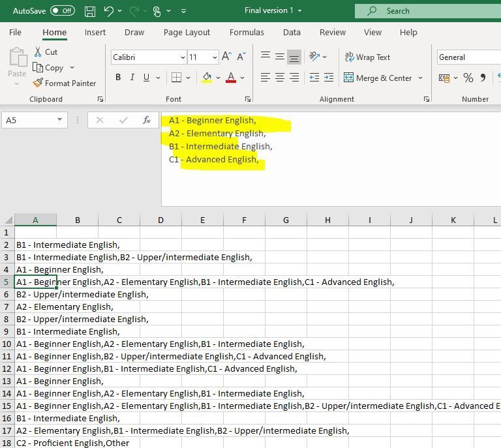Click Merge & Center button
The width and height of the screenshot is (501, 448).
[x=378, y=78]
